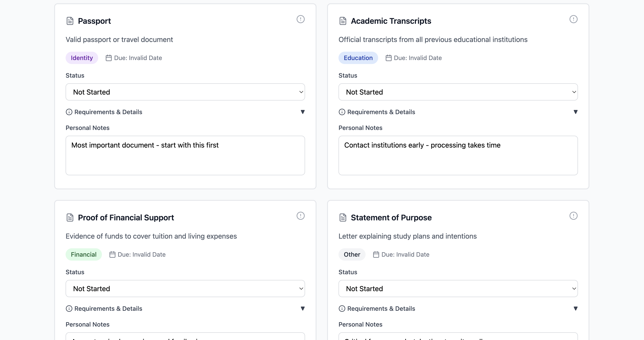Click the alert circle icon on Academic Transcripts card
This screenshot has width=644, height=340.
pos(574,19)
